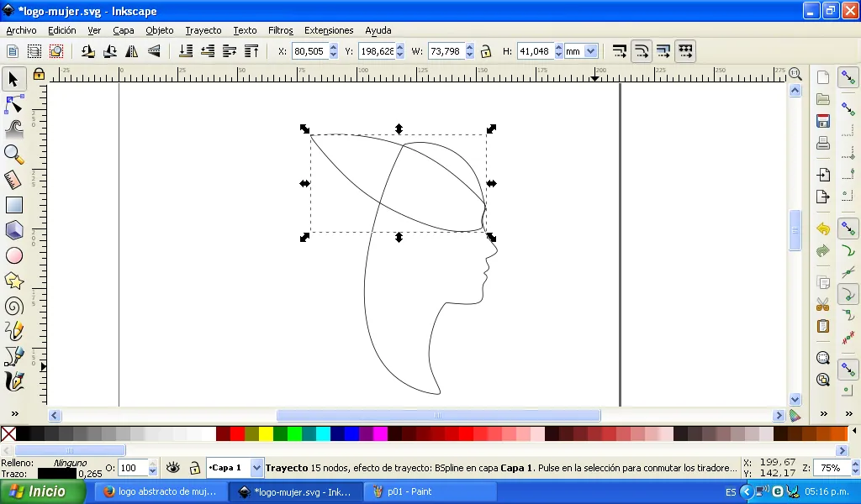The width and height of the screenshot is (861, 504).
Task: Toggle scale stroke width option
Action: pos(620,51)
